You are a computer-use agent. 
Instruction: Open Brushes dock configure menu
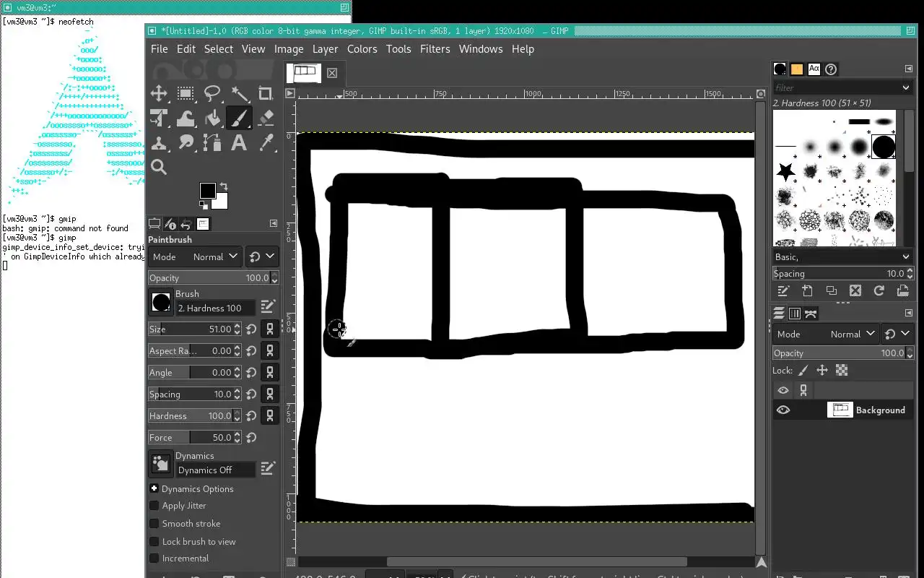909,69
